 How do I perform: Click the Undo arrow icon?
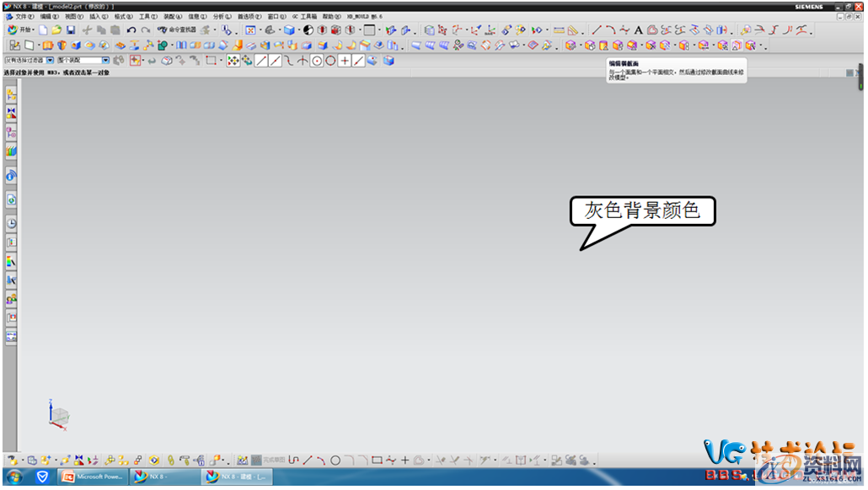[131, 30]
